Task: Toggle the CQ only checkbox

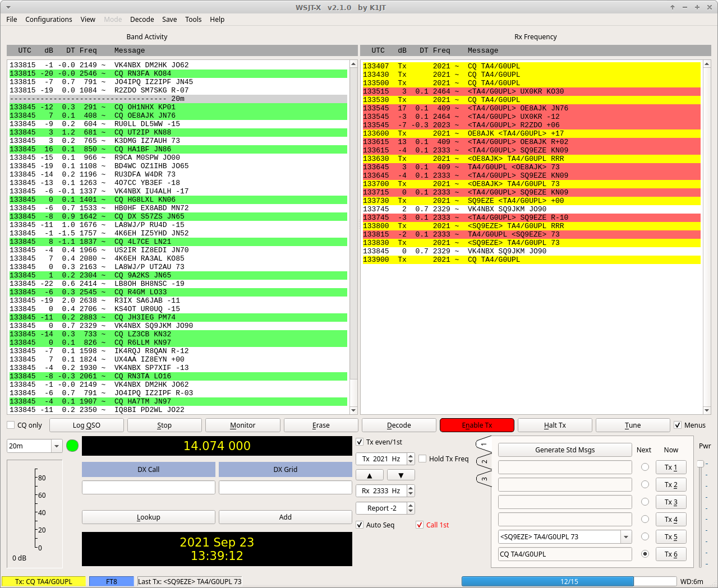Action: tap(11, 425)
